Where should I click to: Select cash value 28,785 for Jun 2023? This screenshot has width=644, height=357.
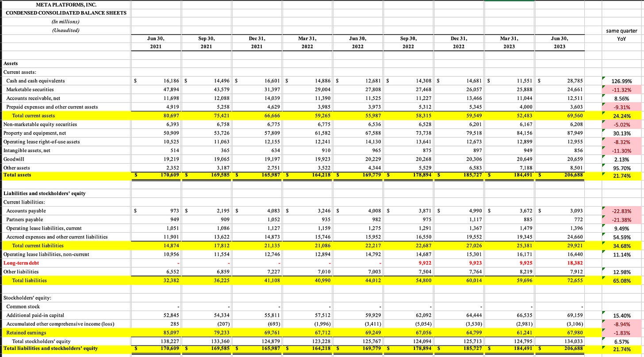pyautogui.click(x=575, y=81)
